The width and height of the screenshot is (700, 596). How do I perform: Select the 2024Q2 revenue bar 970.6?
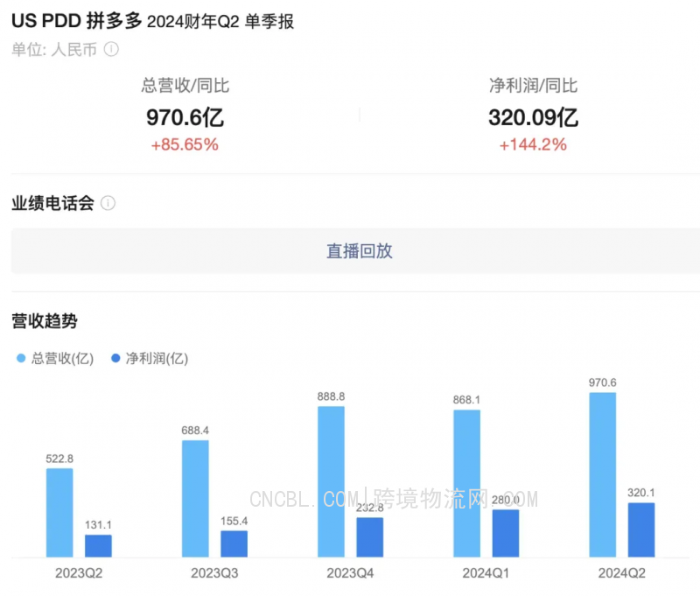(603, 474)
